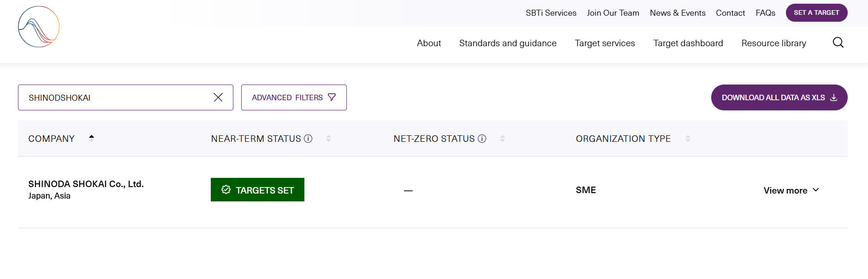Sort by Net-Zero Status column
Screen dimensions: 868x279
(502, 139)
